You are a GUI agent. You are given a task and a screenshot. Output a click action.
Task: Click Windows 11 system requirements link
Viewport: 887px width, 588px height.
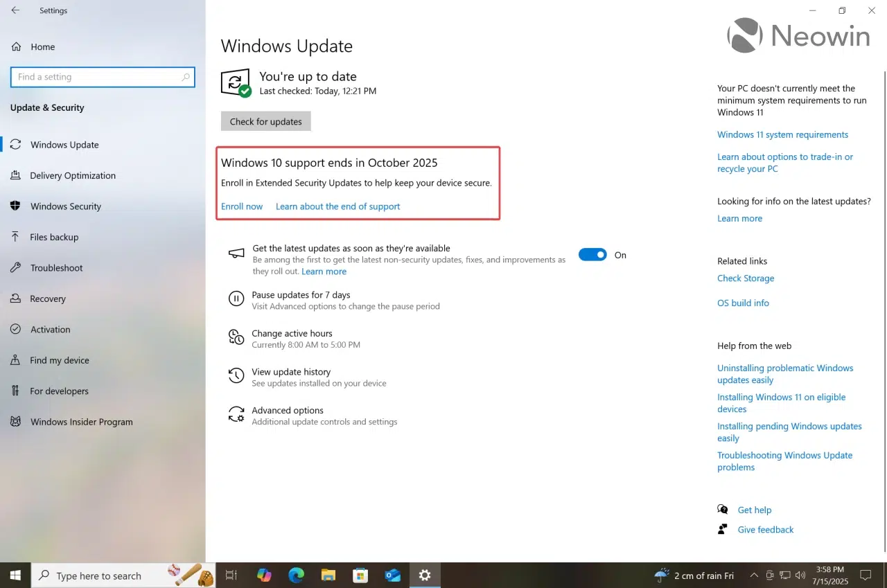pos(782,134)
